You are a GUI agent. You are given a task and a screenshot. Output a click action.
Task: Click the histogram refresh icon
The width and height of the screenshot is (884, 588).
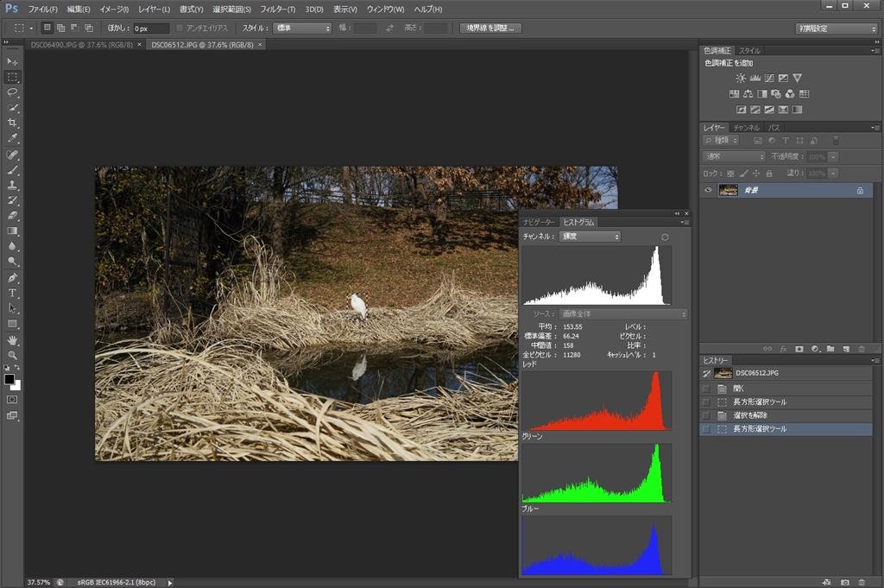coord(665,237)
